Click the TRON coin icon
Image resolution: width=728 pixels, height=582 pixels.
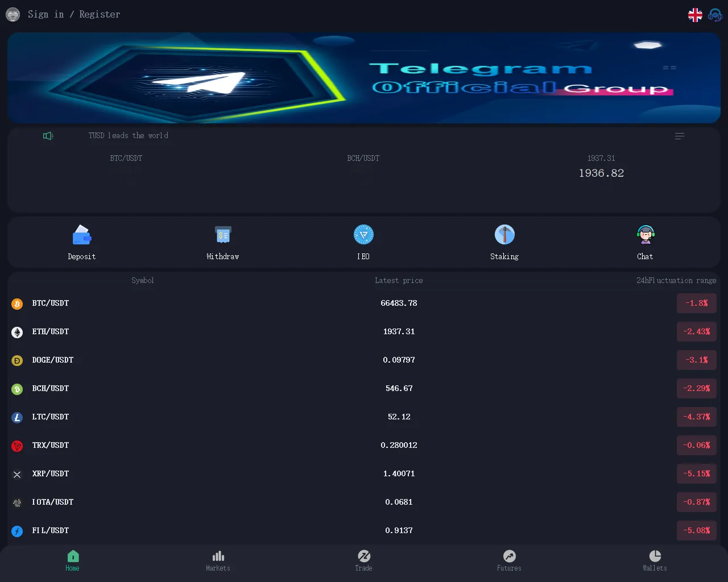17,446
